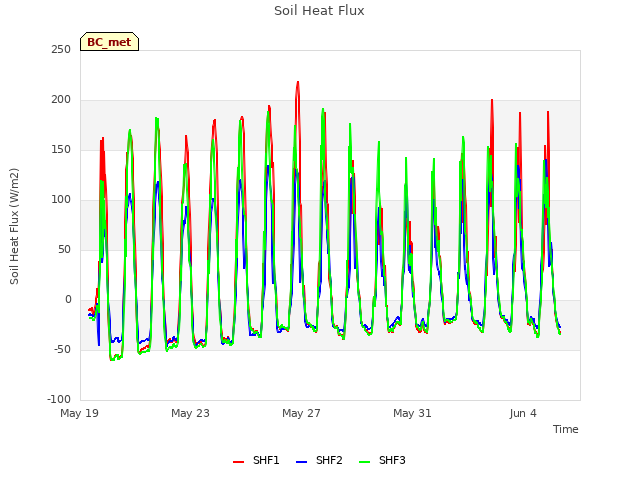The image size is (640, 480).
Task: Click the May 27 x-axis label
Action: (301, 413)
